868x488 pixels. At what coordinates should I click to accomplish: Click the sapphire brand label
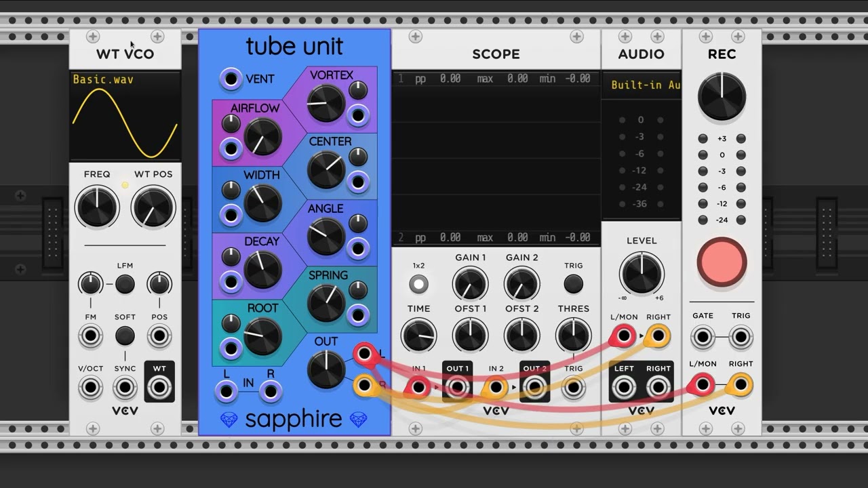[x=294, y=420]
